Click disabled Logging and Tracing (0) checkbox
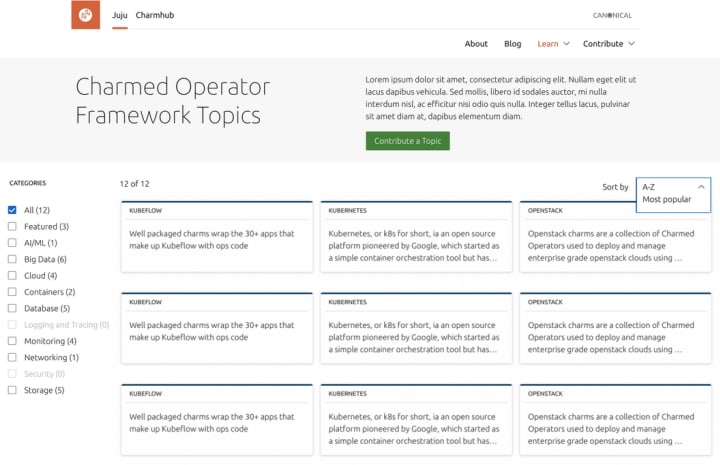Image resolution: width=720 pixels, height=465 pixels. 12,325
